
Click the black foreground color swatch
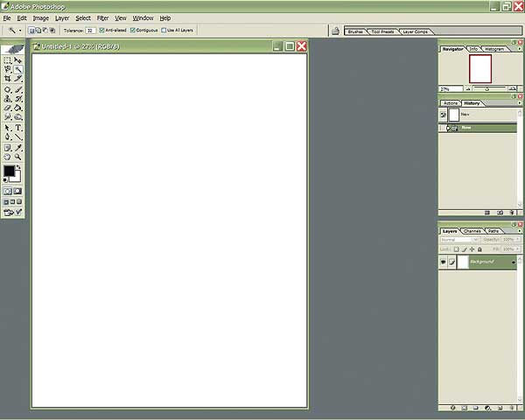click(9, 171)
